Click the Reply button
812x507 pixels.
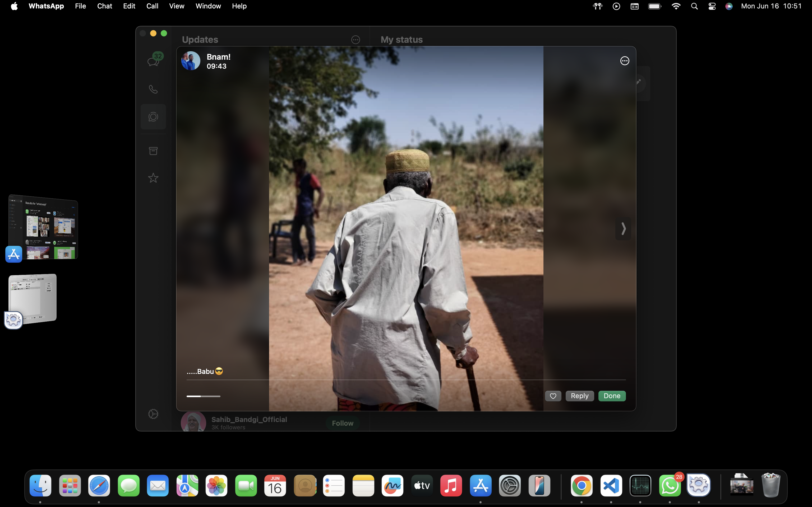(x=579, y=396)
